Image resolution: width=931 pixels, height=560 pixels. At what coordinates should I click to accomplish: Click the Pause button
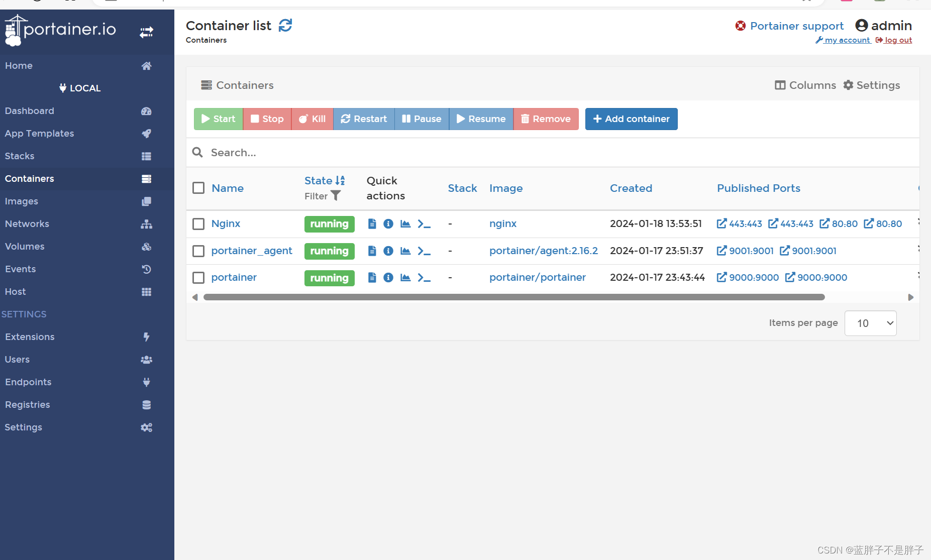(x=422, y=119)
